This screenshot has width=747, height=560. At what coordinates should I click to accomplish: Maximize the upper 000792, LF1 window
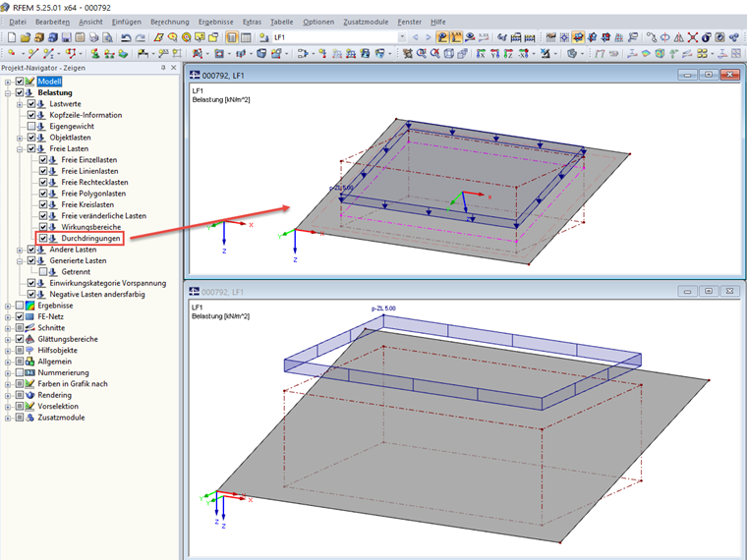[709, 75]
